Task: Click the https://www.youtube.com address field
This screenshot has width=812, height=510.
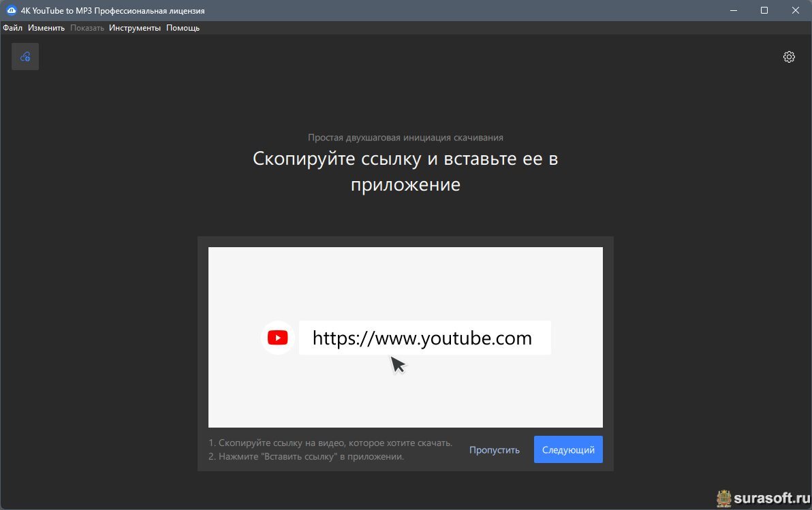Action: coord(424,338)
